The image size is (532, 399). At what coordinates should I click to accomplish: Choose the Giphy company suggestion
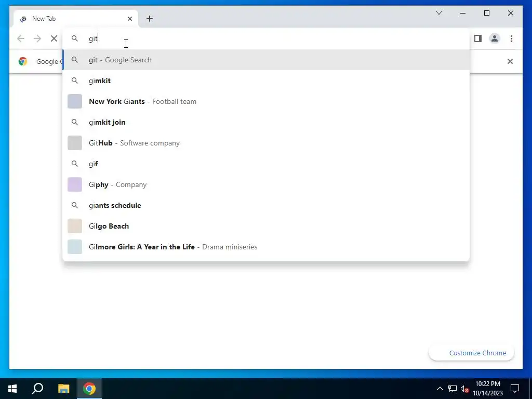click(x=266, y=184)
